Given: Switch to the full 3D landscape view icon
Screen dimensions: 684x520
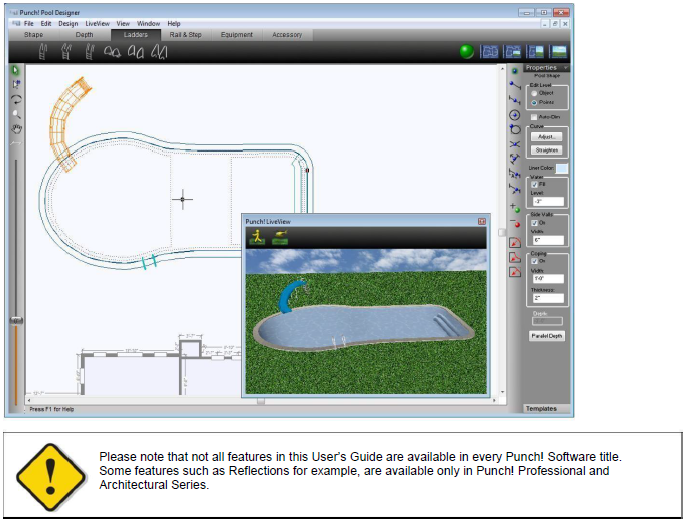Looking at the screenshot, I should (x=558, y=51).
